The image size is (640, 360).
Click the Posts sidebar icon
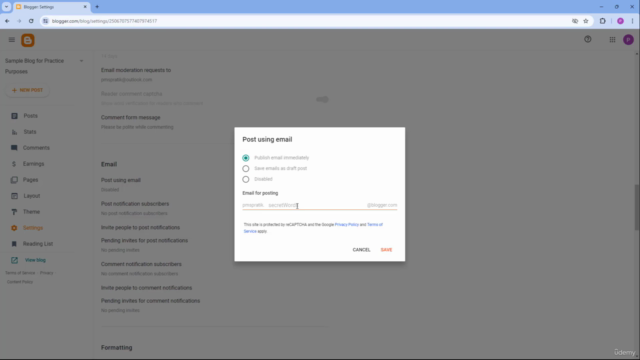coord(14,116)
